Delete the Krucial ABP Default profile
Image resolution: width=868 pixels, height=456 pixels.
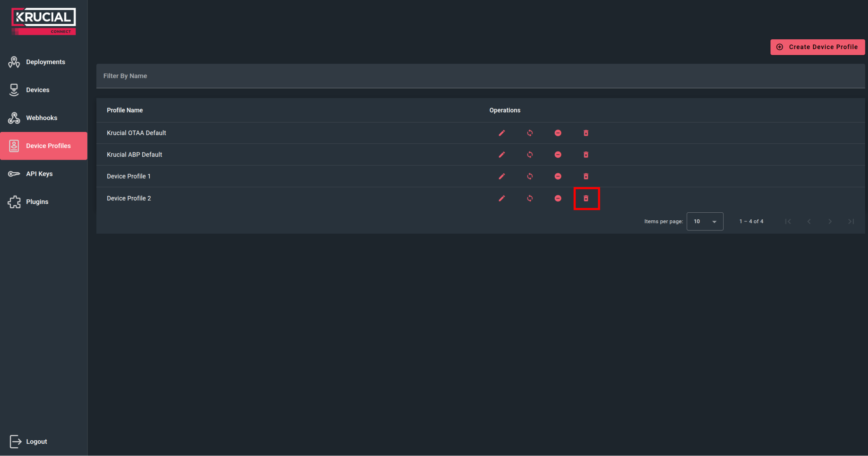(x=586, y=155)
